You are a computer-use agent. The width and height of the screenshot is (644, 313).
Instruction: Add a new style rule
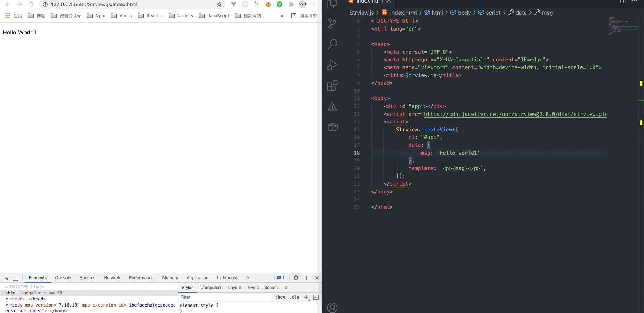click(306, 297)
